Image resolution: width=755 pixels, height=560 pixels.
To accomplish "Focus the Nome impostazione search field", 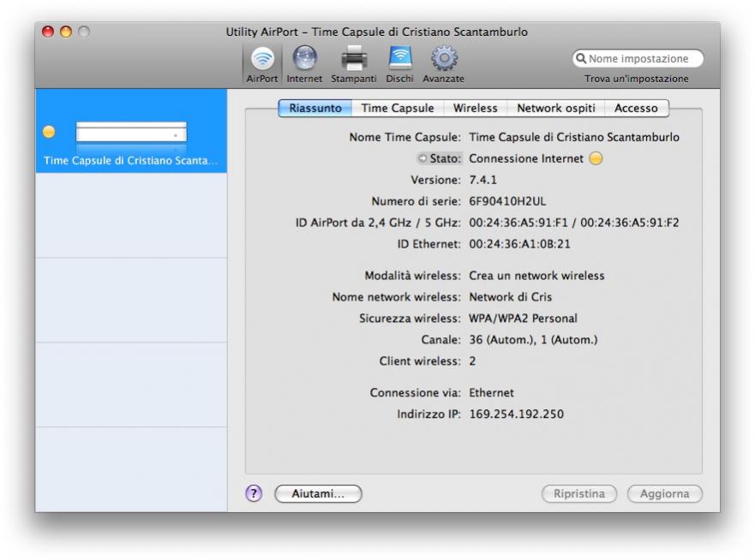I will (x=638, y=59).
